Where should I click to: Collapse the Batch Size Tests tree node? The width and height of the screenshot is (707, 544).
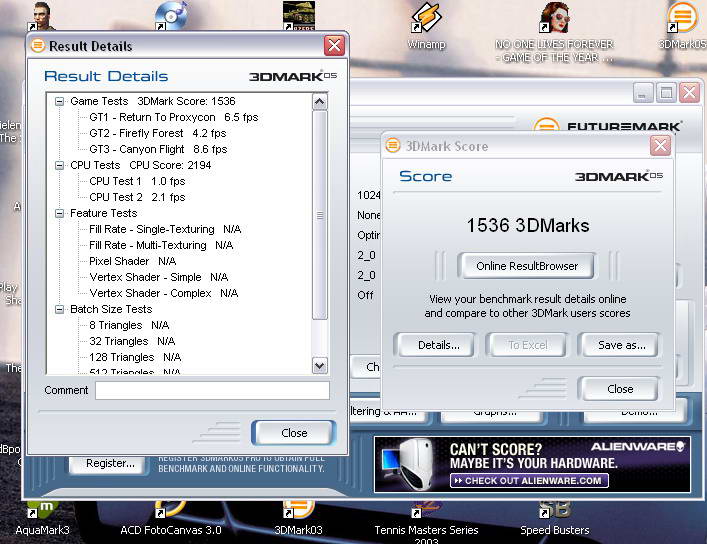point(60,309)
